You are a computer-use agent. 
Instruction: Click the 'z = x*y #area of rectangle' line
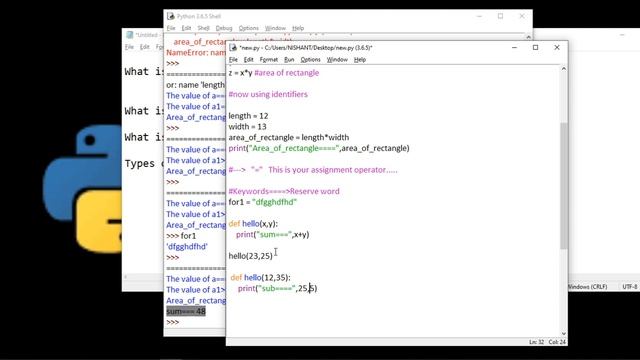point(273,73)
